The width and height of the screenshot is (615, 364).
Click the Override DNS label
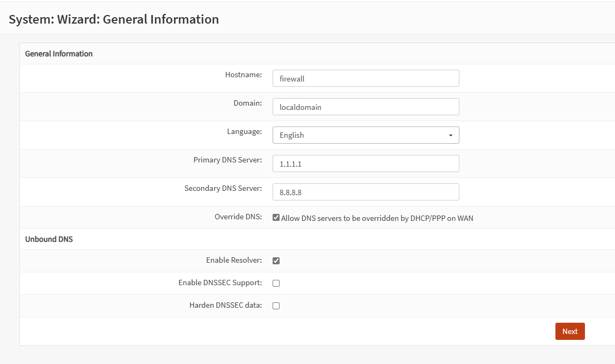pos(238,217)
